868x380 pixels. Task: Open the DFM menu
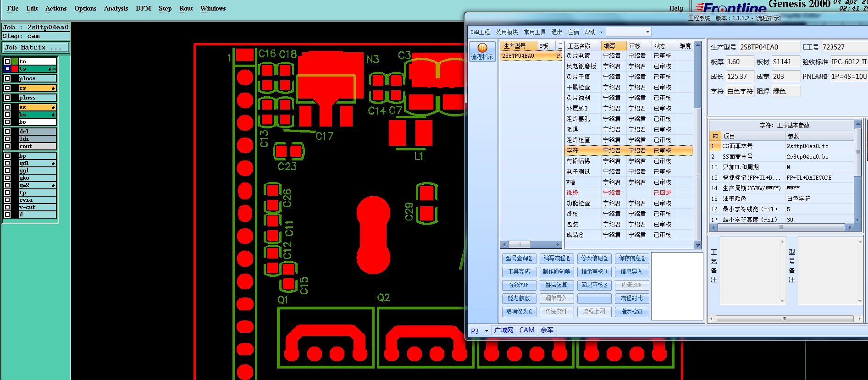pyautogui.click(x=144, y=8)
